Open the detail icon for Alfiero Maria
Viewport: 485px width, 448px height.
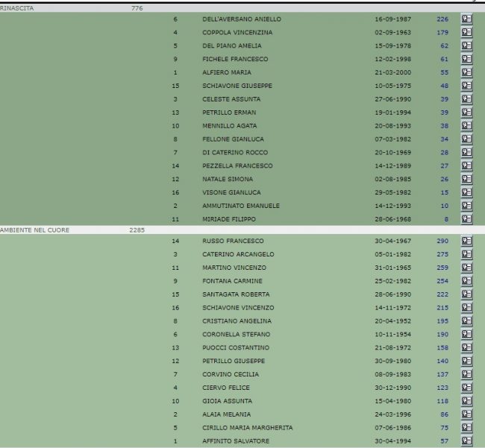pyautogui.click(x=466, y=72)
